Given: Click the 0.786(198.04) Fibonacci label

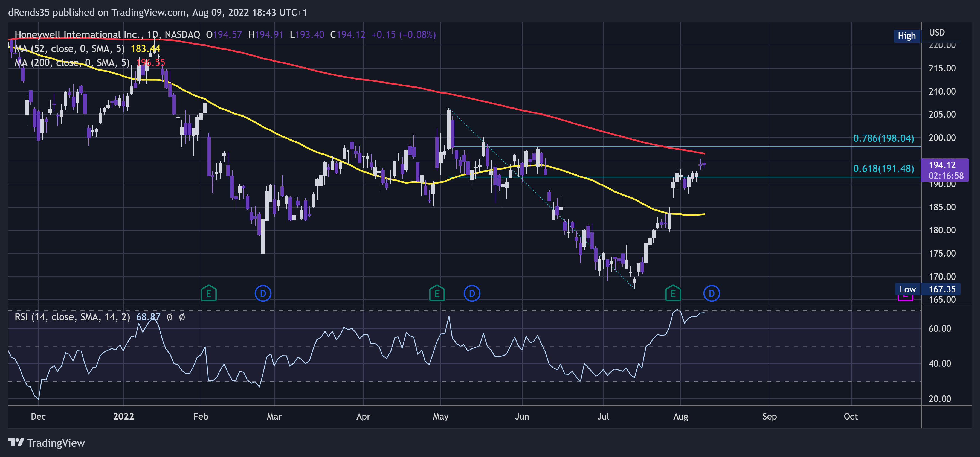Looking at the screenshot, I should click(x=883, y=138).
